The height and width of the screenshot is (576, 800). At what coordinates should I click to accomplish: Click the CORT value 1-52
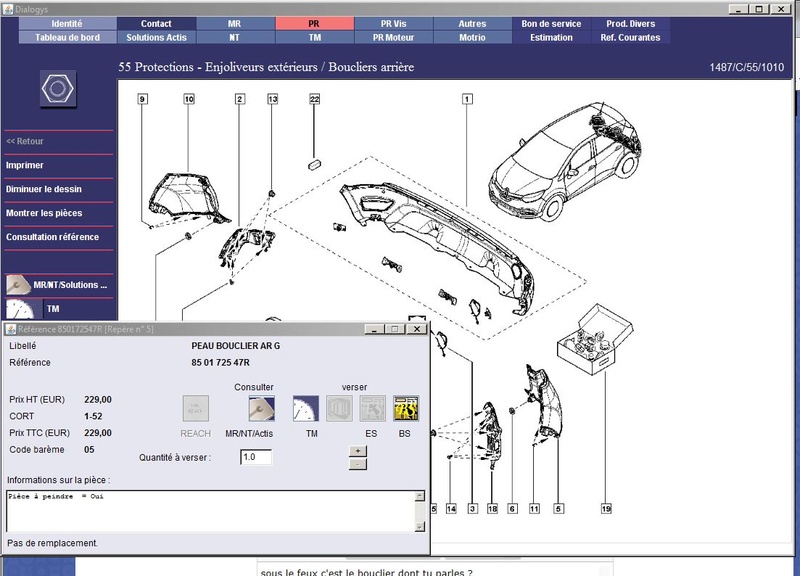click(93, 416)
